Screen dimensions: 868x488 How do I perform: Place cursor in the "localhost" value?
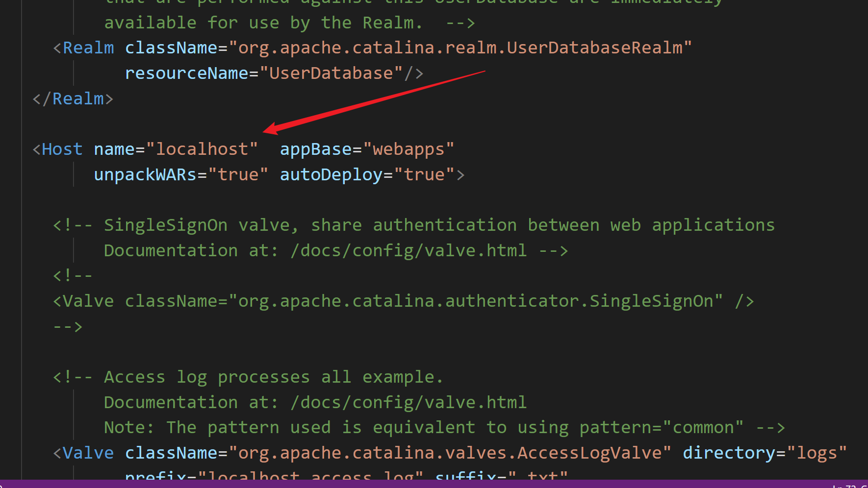coord(202,149)
